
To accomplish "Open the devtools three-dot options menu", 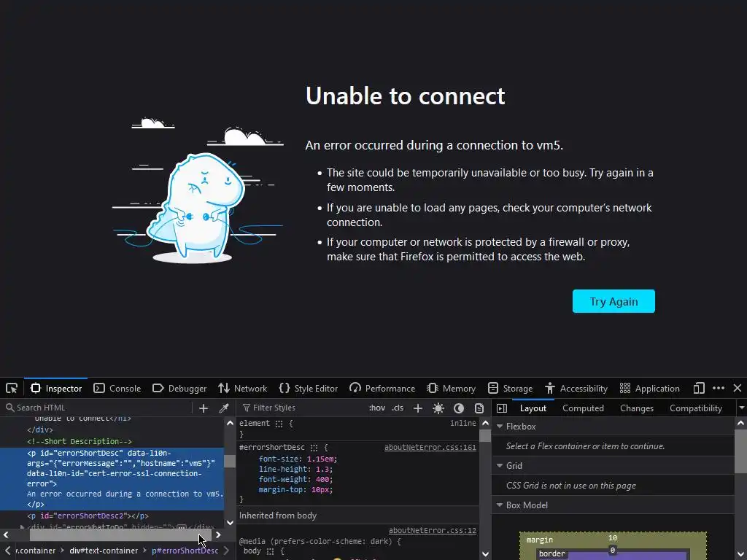I will (719, 388).
